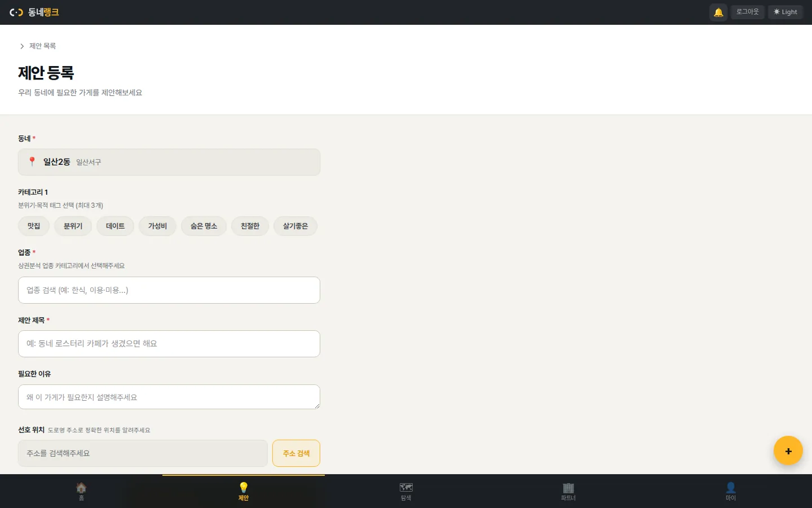Click the 카테고리 1 label
This screenshot has height=508, width=812.
pos(33,192)
